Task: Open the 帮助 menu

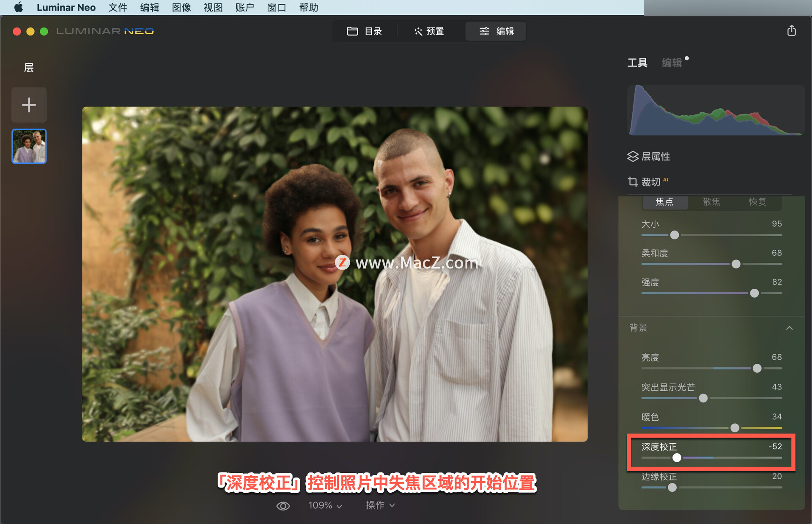Action: coord(309,7)
